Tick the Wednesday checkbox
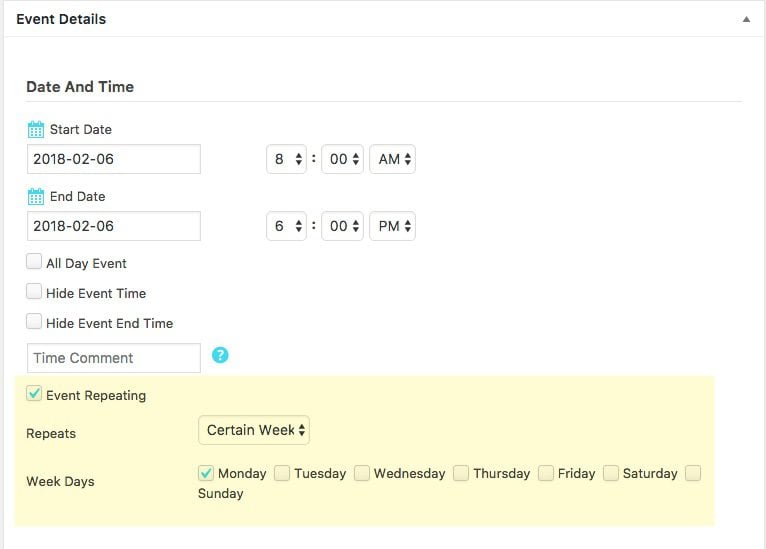The image size is (766, 549). (362, 473)
